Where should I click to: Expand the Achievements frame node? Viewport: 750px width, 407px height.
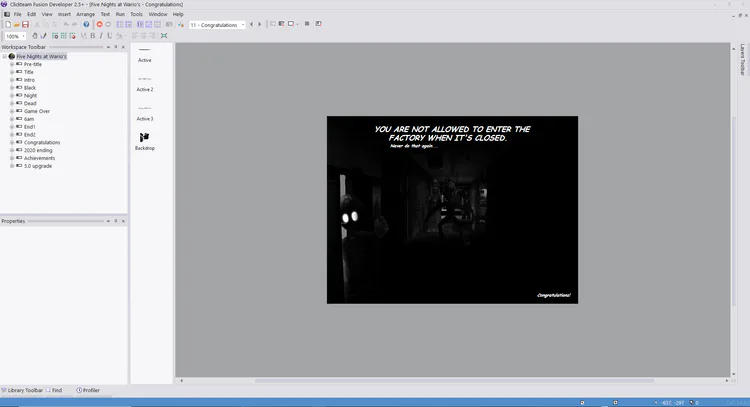click(x=12, y=158)
